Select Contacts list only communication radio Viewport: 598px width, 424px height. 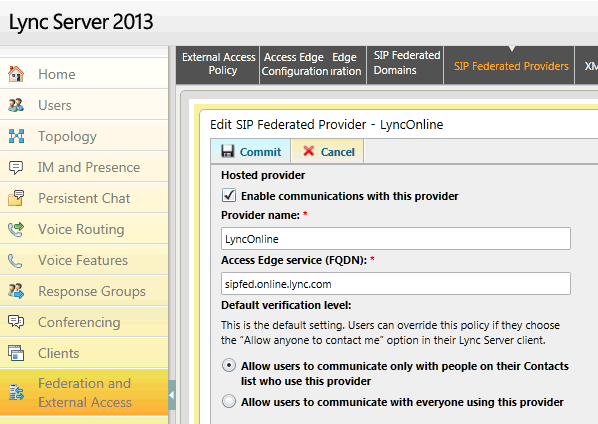pos(229,366)
